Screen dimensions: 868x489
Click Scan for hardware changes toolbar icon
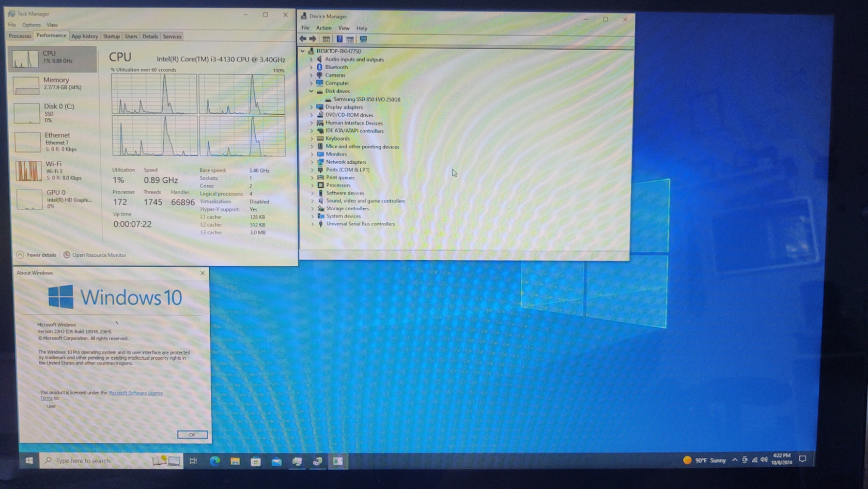click(364, 39)
